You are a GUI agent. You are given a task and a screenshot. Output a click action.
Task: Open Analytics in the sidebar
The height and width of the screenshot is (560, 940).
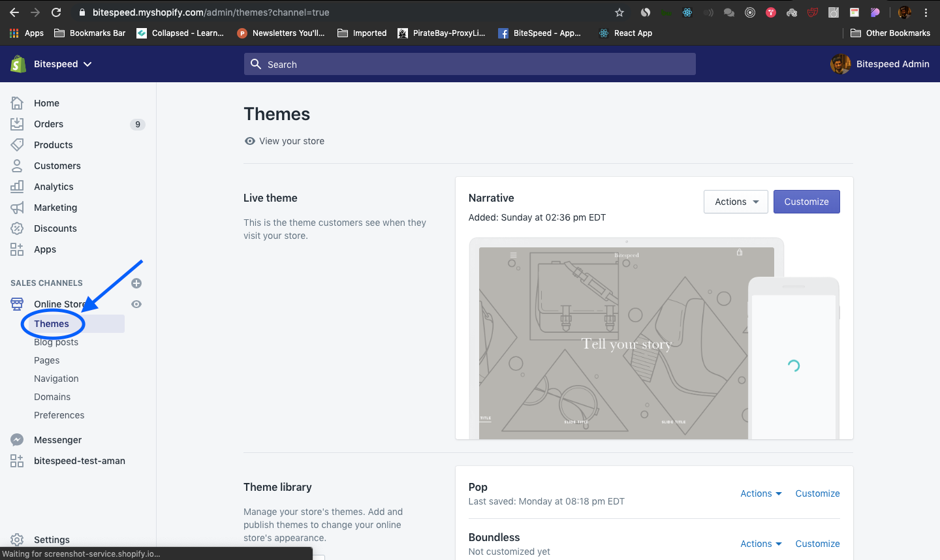click(x=54, y=187)
